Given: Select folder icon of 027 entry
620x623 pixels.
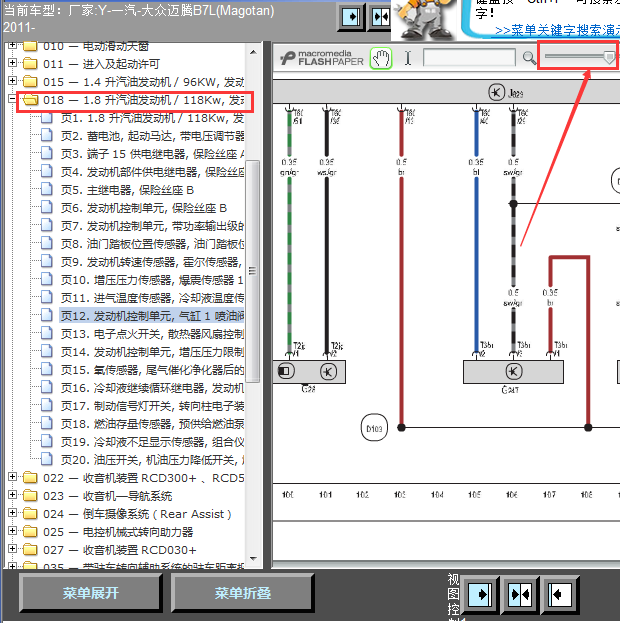Looking at the screenshot, I should [30, 549].
